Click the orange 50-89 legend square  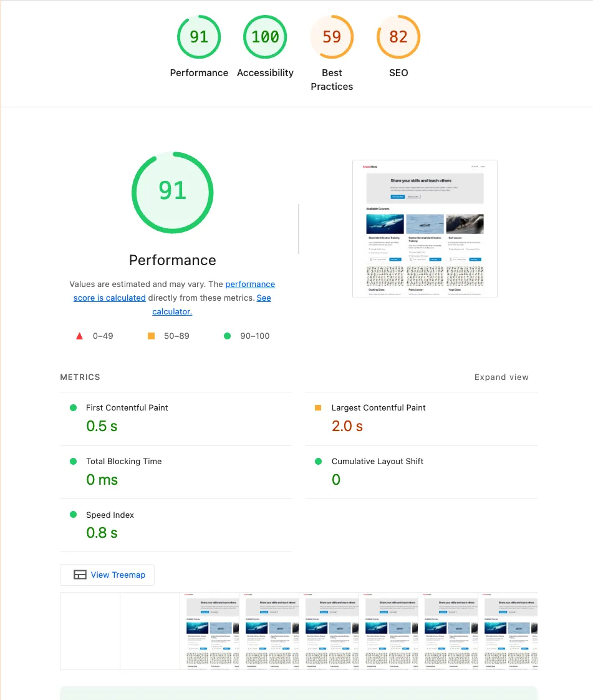(x=150, y=335)
